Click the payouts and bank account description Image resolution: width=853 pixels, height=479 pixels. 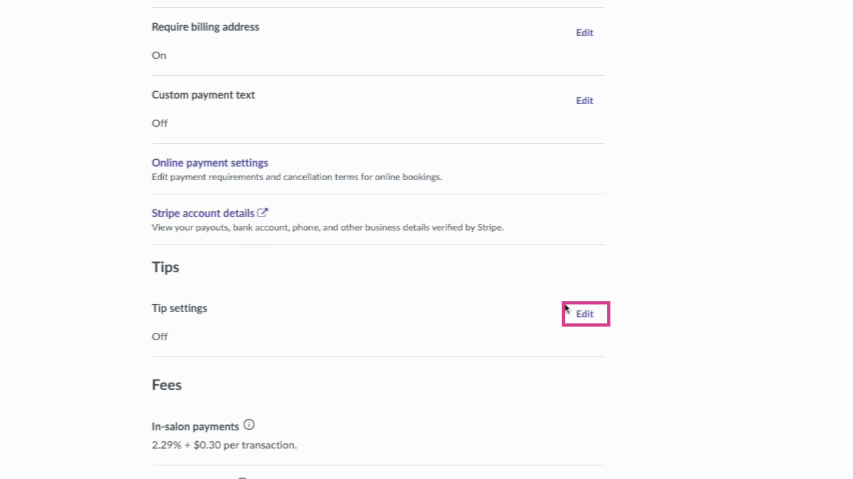327,227
